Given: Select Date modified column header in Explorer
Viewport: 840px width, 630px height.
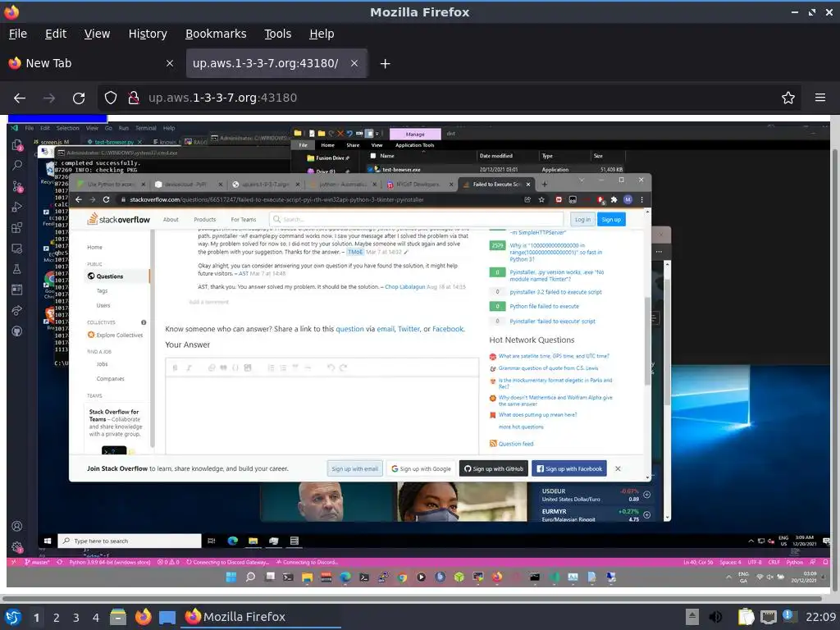Looking at the screenshot, I should (496, 156).
